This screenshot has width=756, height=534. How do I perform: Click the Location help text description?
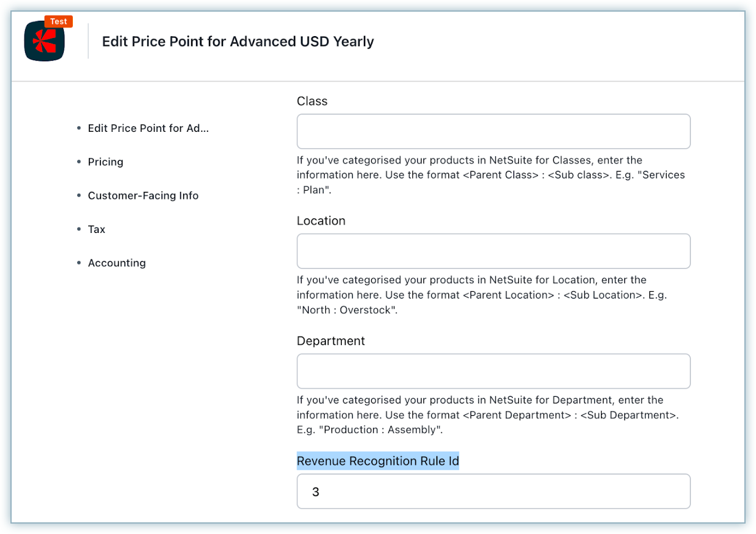pyautogui.click(x=481, y=295)
